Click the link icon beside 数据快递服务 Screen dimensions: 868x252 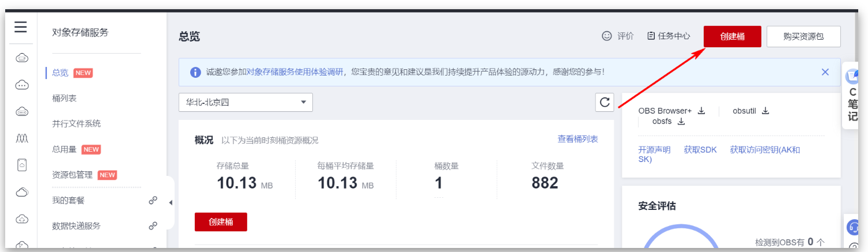tap(153, 226)
